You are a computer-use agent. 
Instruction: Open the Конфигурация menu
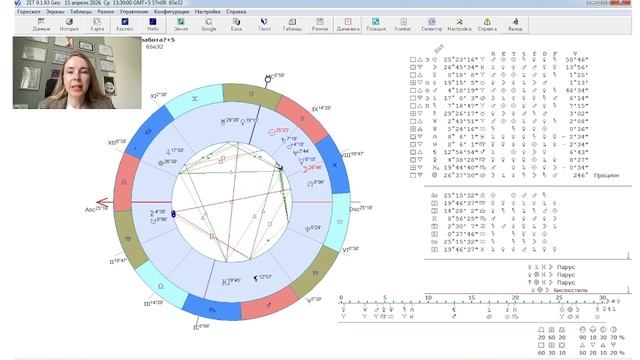tap(171, 12)
